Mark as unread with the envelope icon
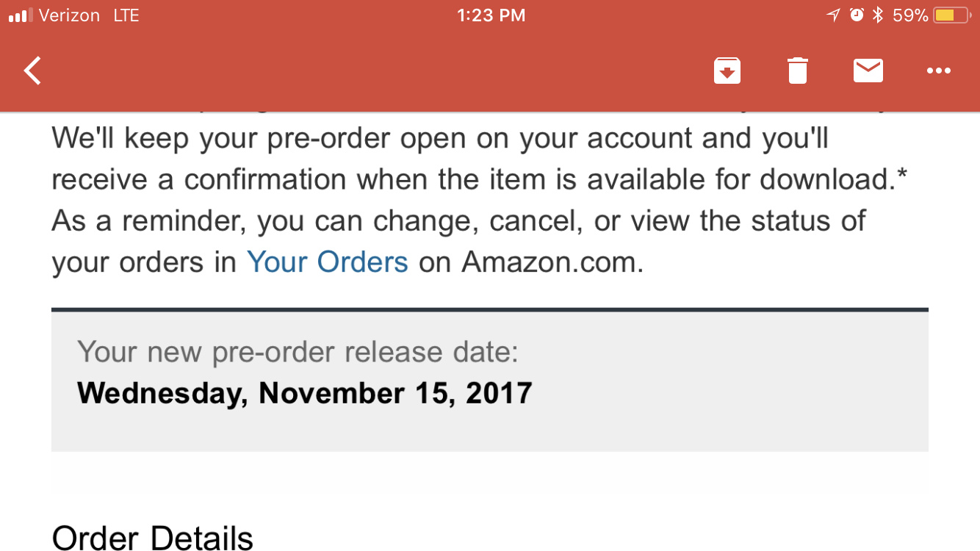The width and height of the screenshot is (980, 551). click(x=868, y=71)
